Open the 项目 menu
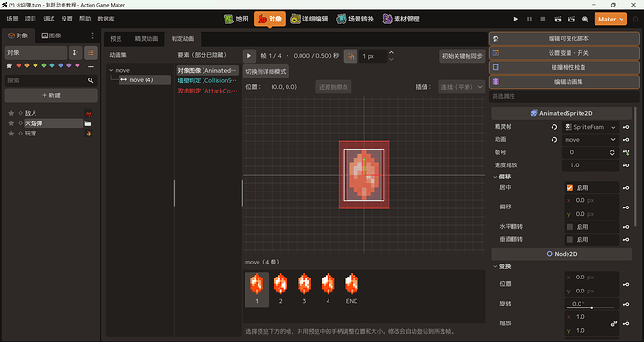Image resolution: width=644 pixels, height=342 pixels. [31, 19]
